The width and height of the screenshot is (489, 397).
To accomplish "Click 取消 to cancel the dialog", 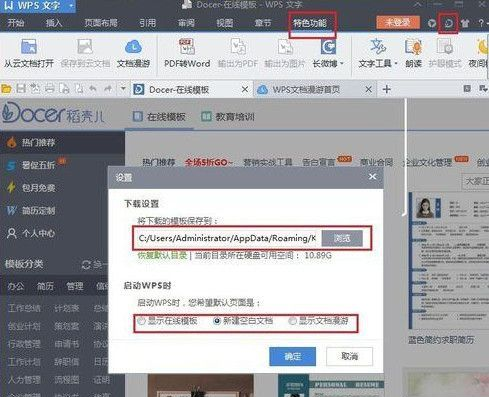I will pos(349,356).
